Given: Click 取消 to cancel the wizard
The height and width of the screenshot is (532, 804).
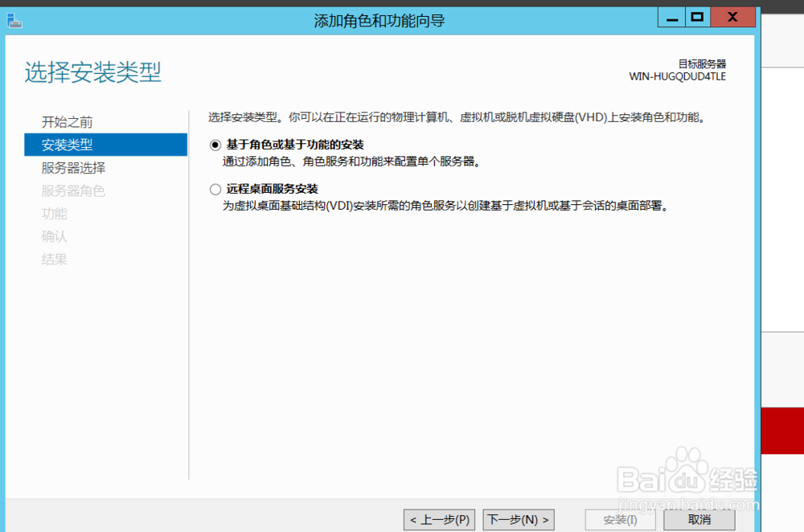Looking at the screenshot, I should coord(699,520).
